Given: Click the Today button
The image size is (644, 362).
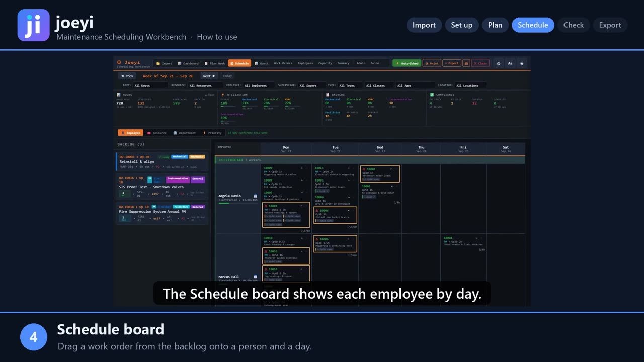Looking at the screenshot, I should (227, 76).
